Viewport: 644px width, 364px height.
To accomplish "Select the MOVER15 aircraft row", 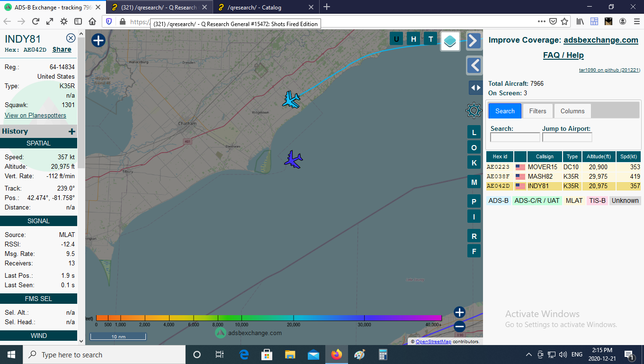I will tap(564, 167).
